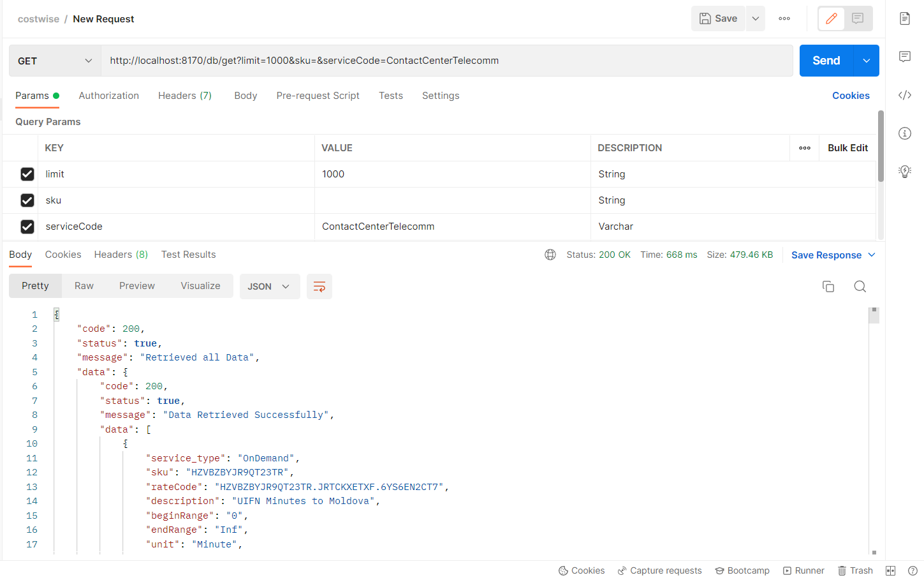
Task: Open the Pre-request Script tab
Action: click(318, 96)
